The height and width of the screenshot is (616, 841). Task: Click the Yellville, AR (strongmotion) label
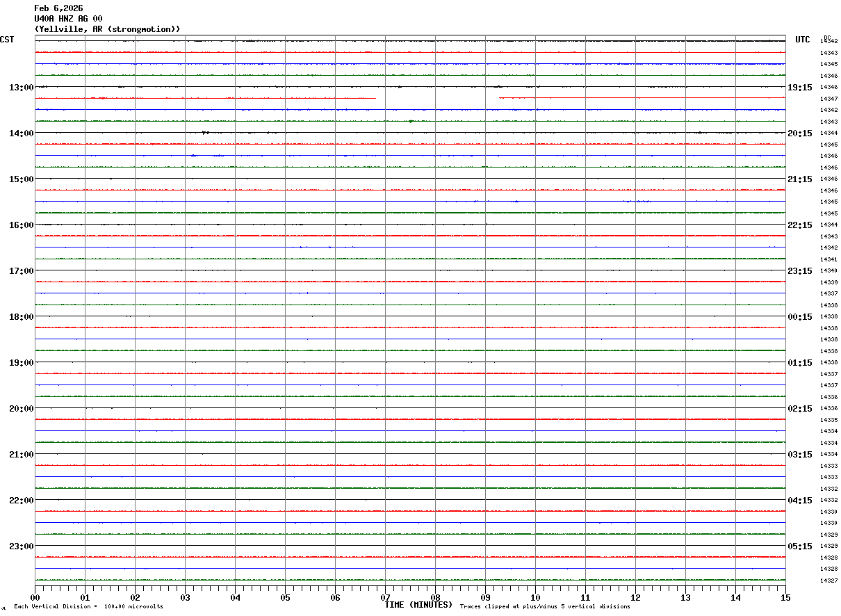point(107,29)
